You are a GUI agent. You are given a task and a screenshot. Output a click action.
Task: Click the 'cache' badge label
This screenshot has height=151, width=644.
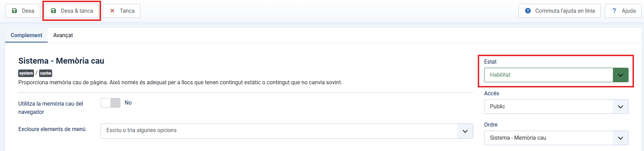point(46,73)
